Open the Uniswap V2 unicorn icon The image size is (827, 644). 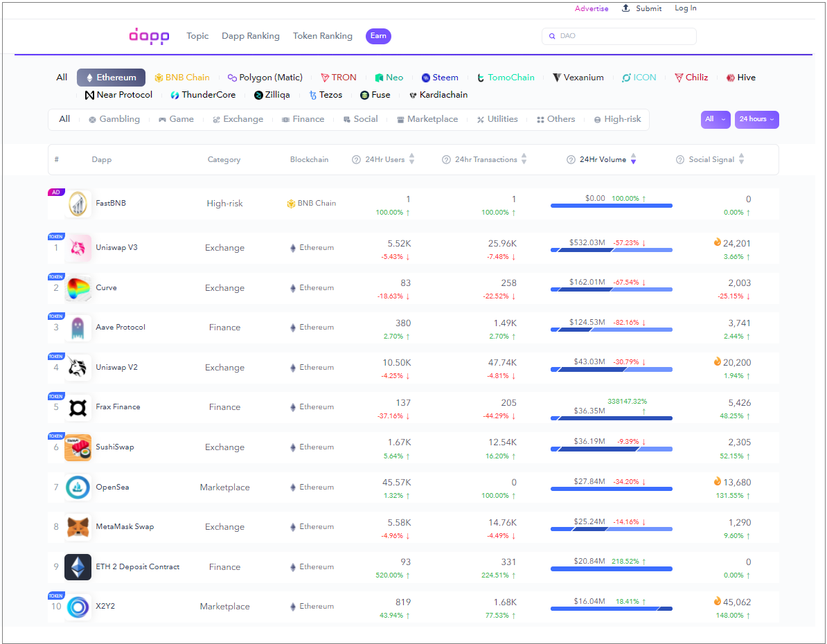[x=78, y=368]
